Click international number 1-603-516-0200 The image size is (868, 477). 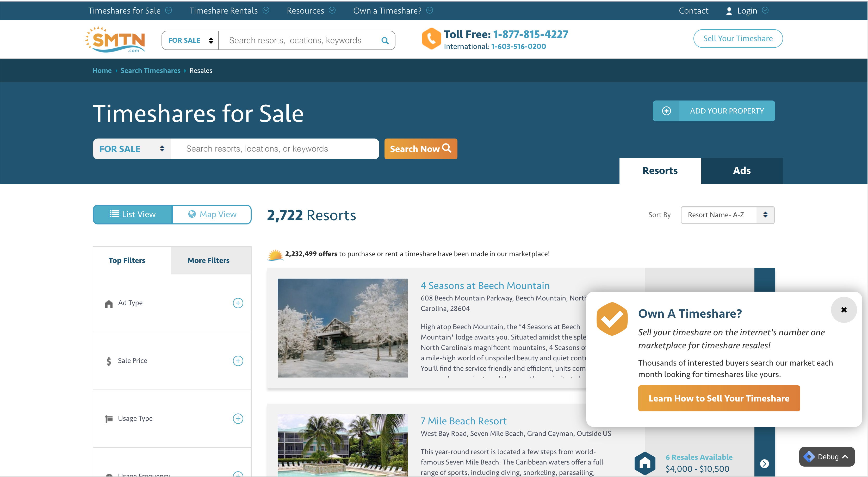click(519, 47)
